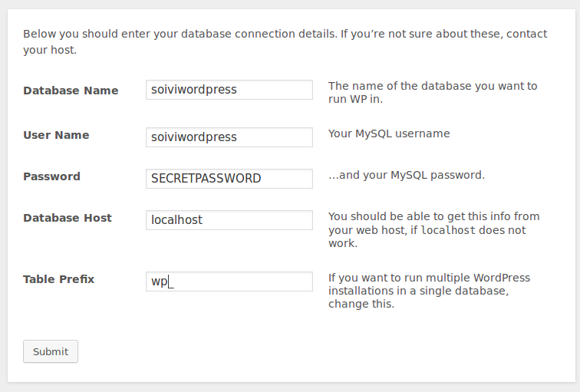This screenshot has height=392, width=580.
Task: Click the bold "Database Name" label
Action: coord(71,91)
